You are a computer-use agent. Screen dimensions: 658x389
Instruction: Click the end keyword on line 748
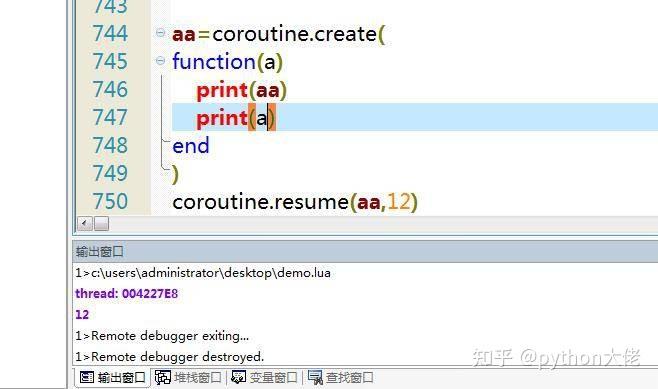pos(191,146)
